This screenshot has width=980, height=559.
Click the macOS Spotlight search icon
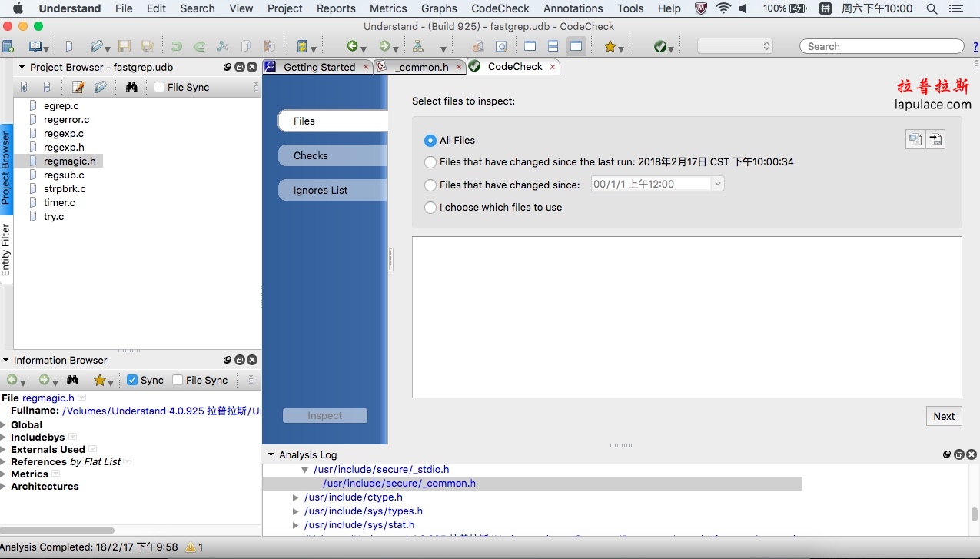932,8
